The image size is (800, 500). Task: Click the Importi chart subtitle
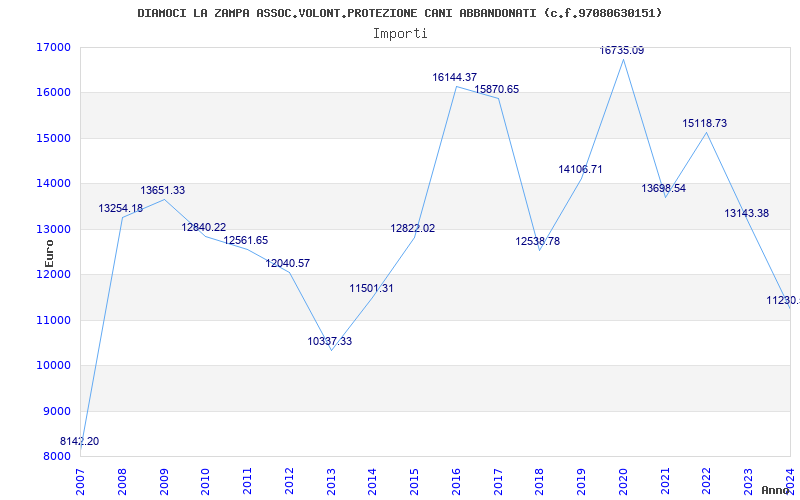coord(400,34)
